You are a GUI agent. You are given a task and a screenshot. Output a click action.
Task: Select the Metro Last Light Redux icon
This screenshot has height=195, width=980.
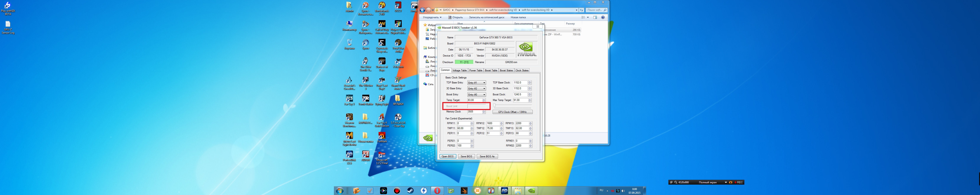[x=349, y=139]
